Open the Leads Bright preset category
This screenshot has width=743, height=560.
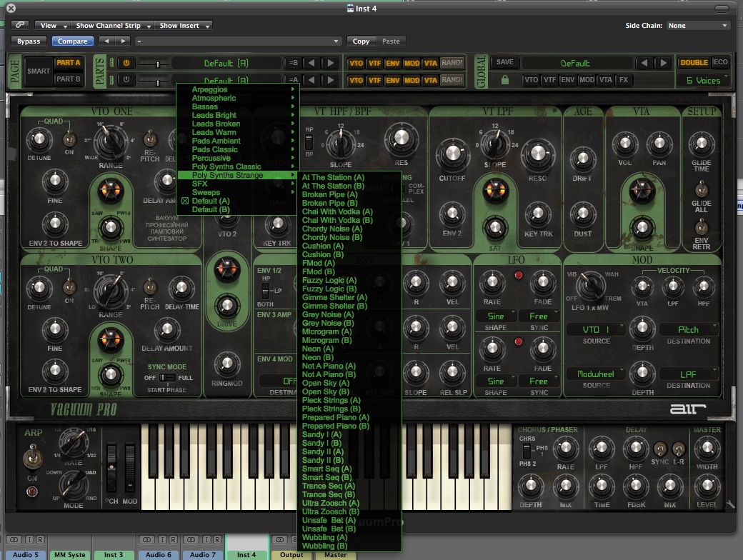[x=237, y=115]
